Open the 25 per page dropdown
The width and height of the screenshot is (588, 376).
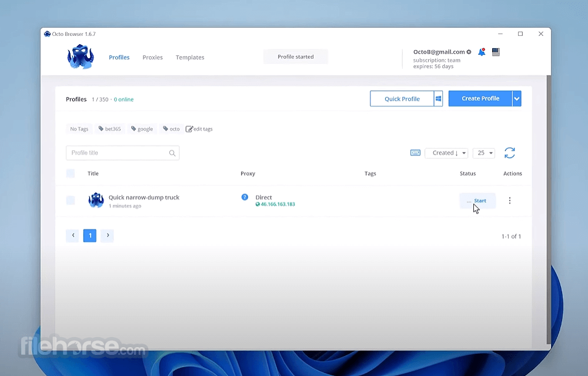484,153
